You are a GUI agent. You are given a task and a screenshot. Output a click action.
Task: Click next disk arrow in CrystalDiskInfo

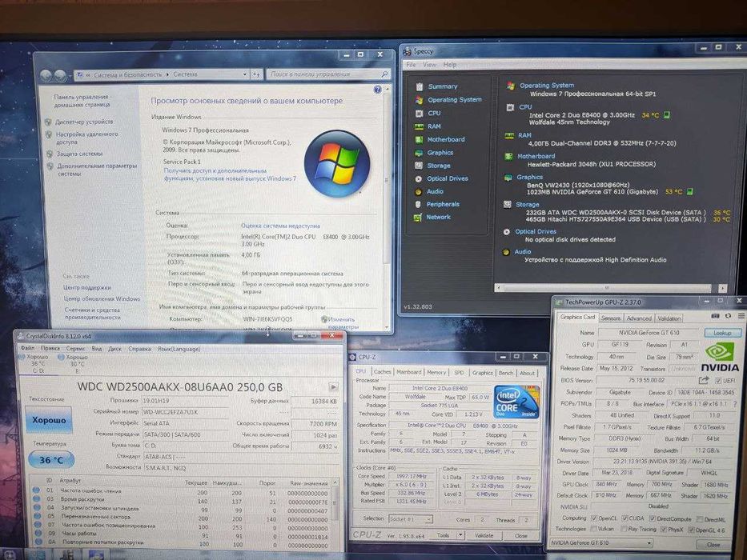click(334, 386)
